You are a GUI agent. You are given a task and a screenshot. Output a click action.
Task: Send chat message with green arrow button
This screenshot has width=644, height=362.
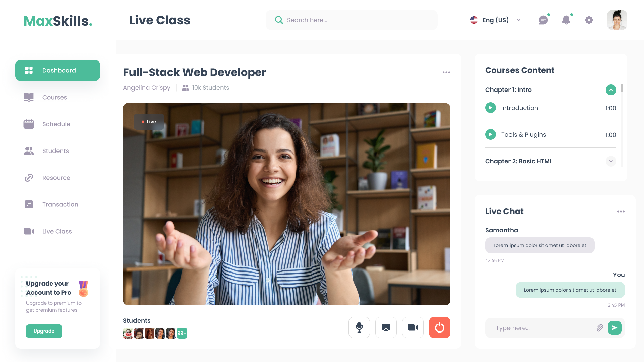[x=614, y=328]
